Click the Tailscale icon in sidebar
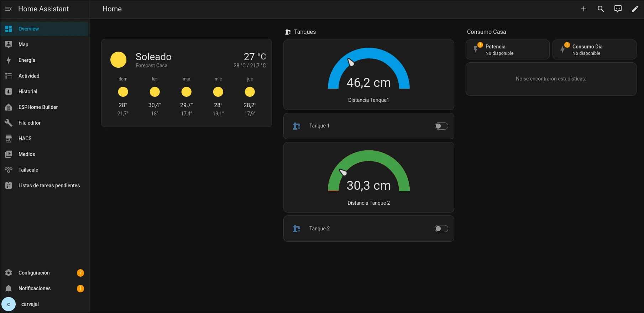The image size is (644, 313). pos(9,170)
